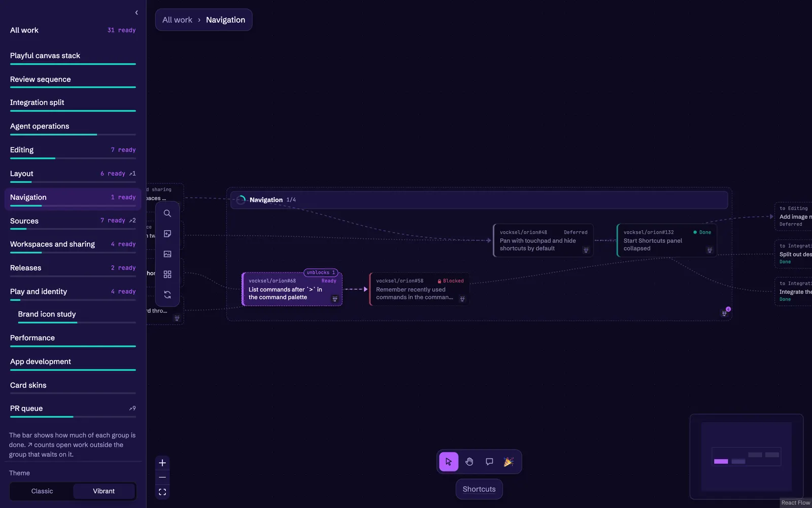
Task: Click agent icon on orion#58 card
Action: pyautogui.click(x=462, y=299)
